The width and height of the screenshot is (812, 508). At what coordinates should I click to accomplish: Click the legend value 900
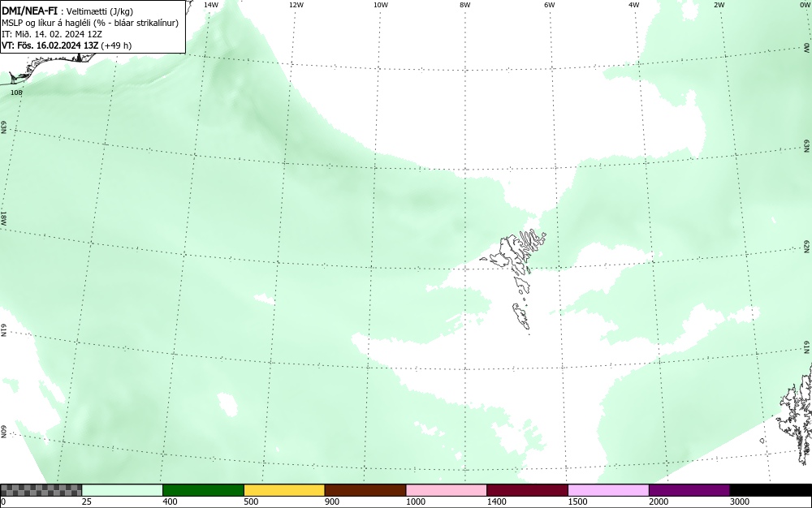332,502
